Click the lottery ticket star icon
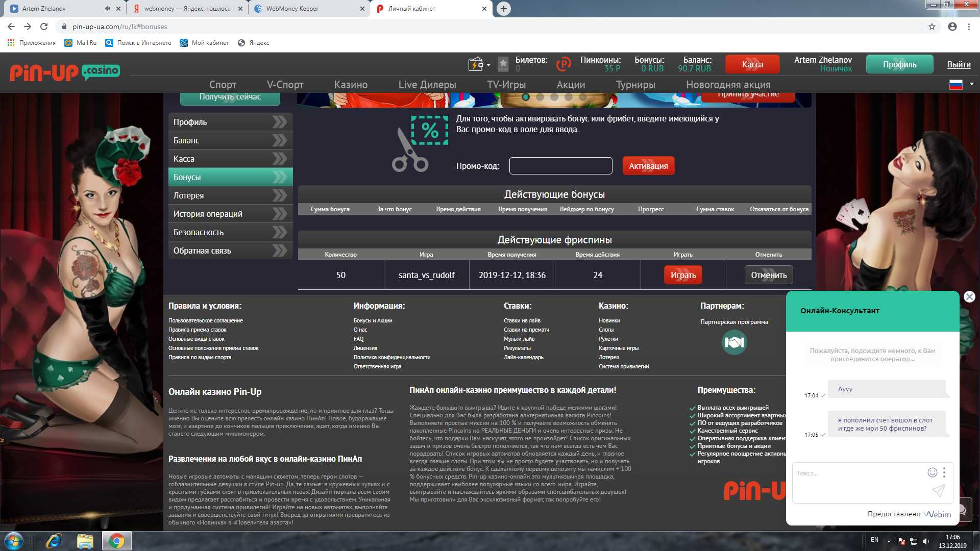 (503, 64)
